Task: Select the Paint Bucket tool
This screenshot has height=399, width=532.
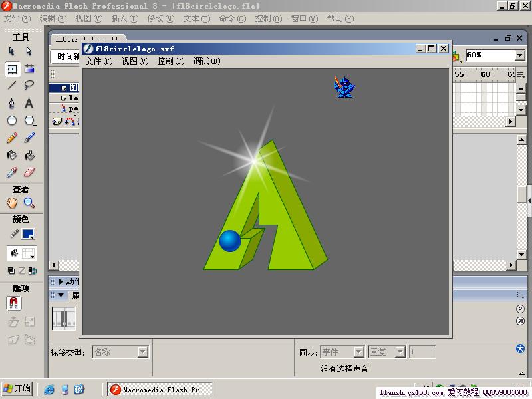Action: pos(29,156)
